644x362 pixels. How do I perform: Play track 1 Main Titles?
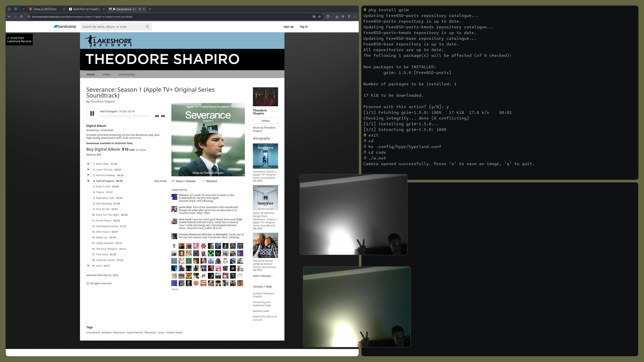coord(88,164)
